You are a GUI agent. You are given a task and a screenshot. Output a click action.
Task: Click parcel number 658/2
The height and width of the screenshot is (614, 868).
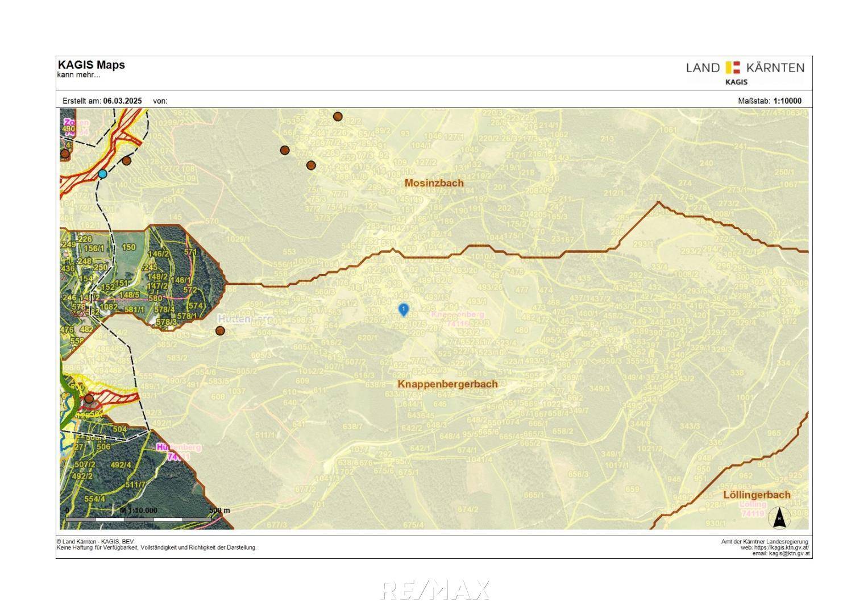tap(563, 431)
